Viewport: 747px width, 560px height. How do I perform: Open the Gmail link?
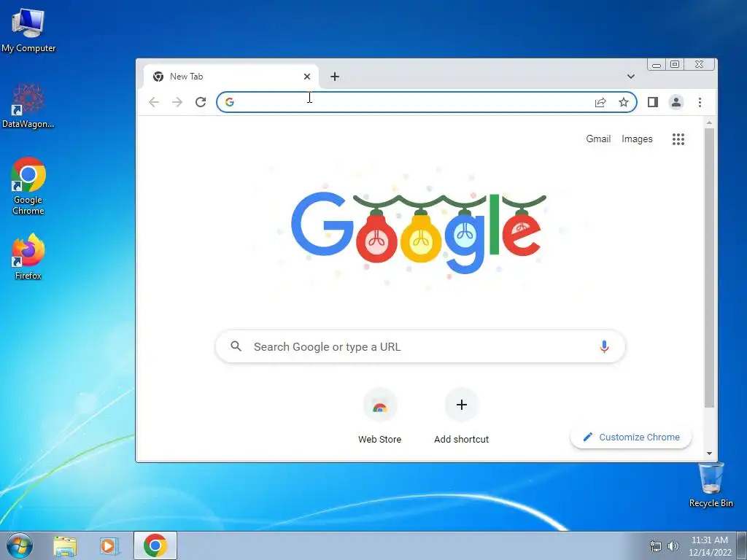598,139
